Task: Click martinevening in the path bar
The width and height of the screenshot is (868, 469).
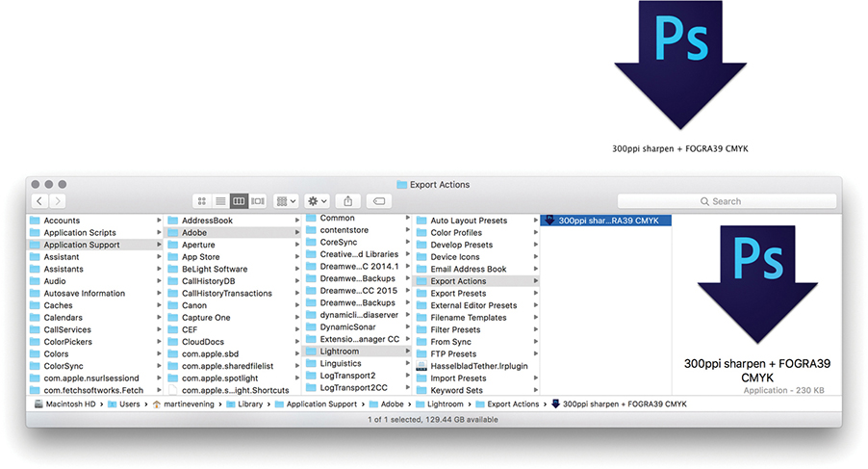Action: click(x=183, y=404)
